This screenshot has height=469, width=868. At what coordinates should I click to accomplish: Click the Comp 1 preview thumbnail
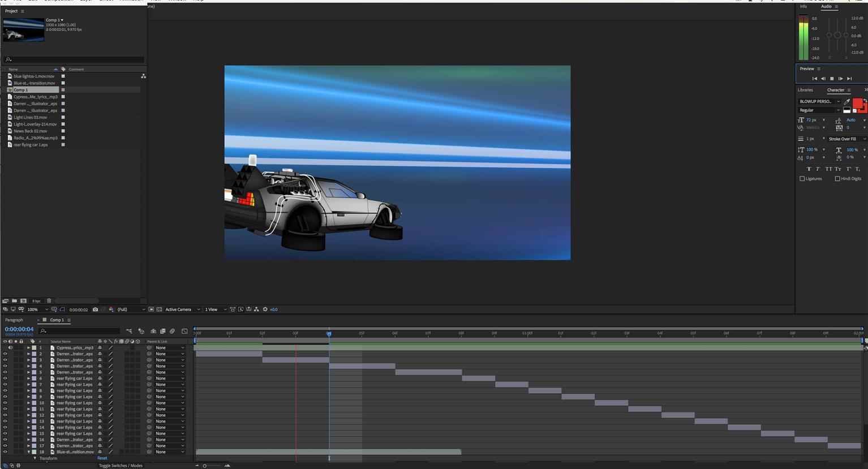[x=24, y=29]
